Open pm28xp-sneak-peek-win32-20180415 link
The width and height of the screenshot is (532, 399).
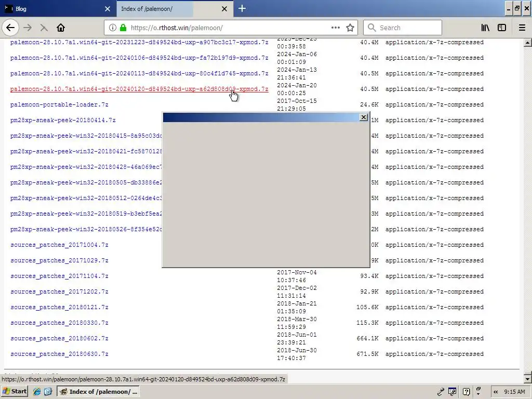(86, 136)
